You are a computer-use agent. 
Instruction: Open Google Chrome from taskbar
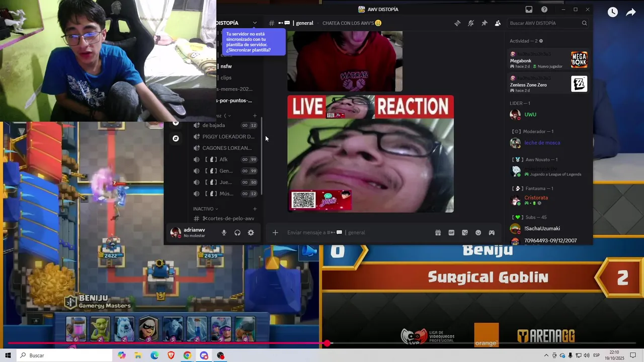[x=187, y=355]
